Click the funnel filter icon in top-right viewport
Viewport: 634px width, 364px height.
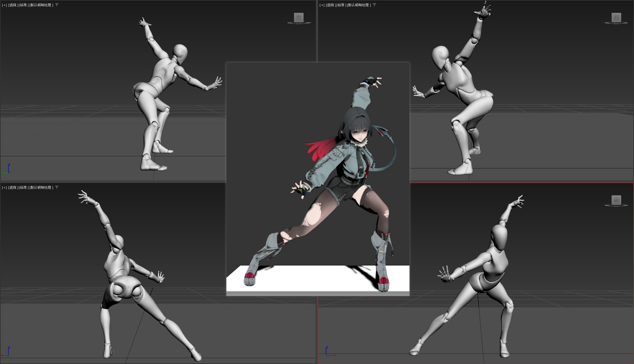click(x=375, y=5)
